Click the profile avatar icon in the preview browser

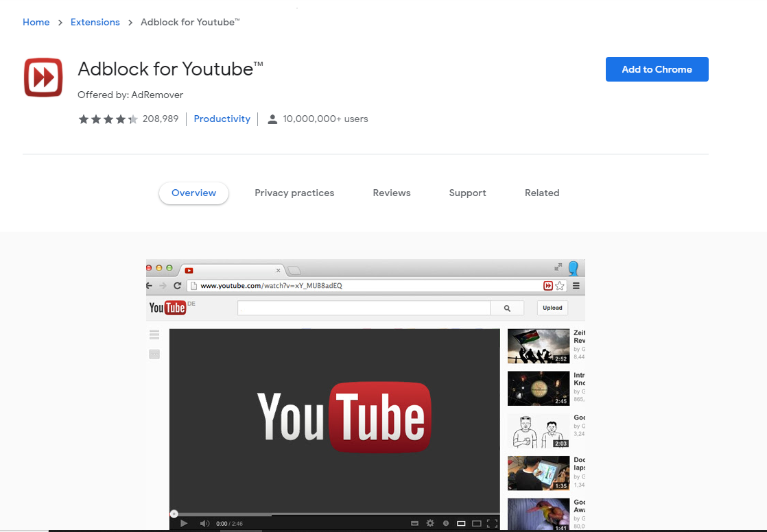click(x=574, y=268)
